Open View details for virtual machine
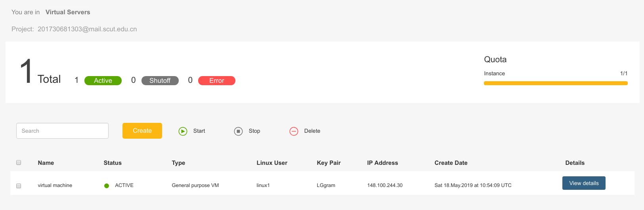The height and width of the screenshot is (210, 644). coord(584,183)
